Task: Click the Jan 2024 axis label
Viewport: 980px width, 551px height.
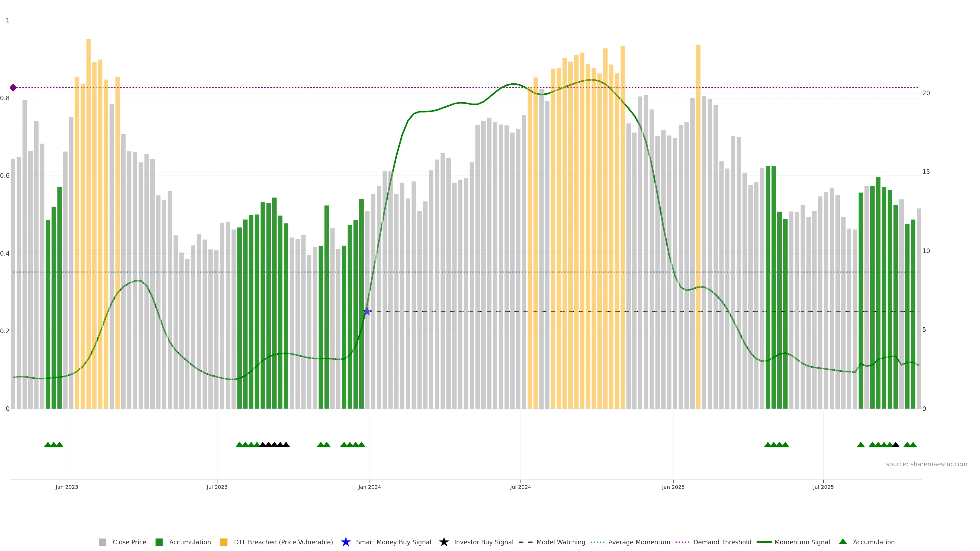Action: click(369, 487)
